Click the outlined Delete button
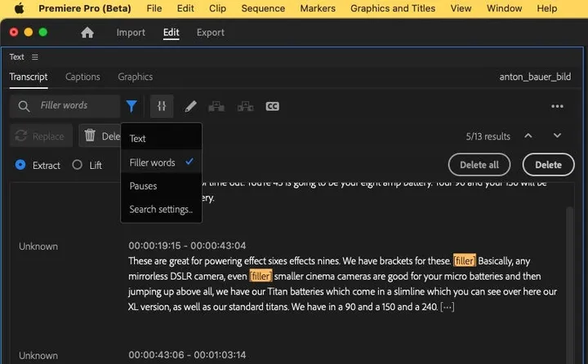Image resolution: width=588 pixels, height=364 pixels. [548, 165]
